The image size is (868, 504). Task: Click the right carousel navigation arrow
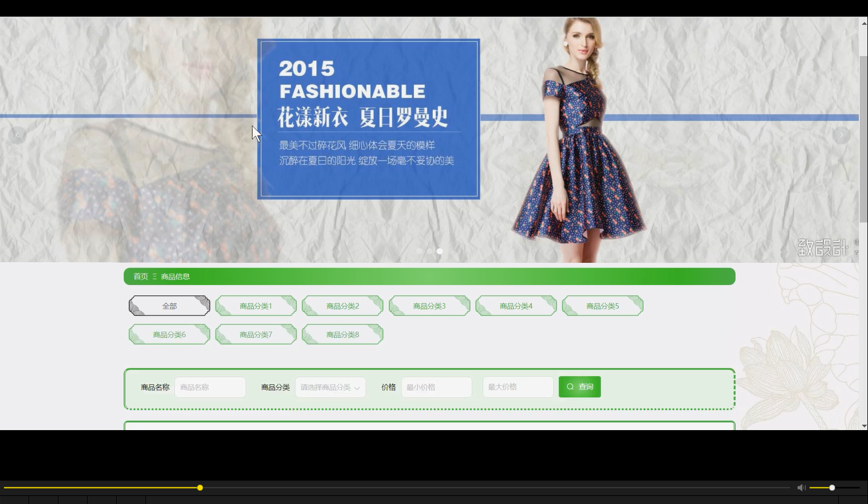coord(842,135)
